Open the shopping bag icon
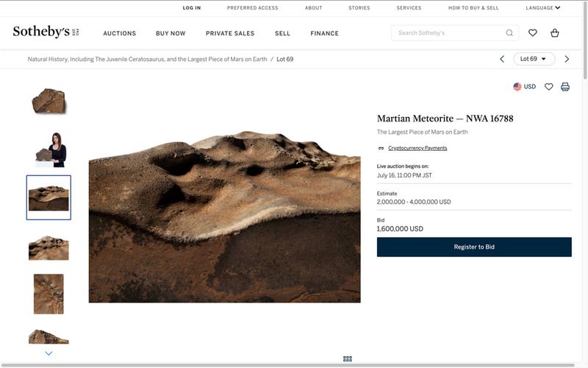Image resolution: width=588 pixels, height=368 pixels. coord(555,33)
